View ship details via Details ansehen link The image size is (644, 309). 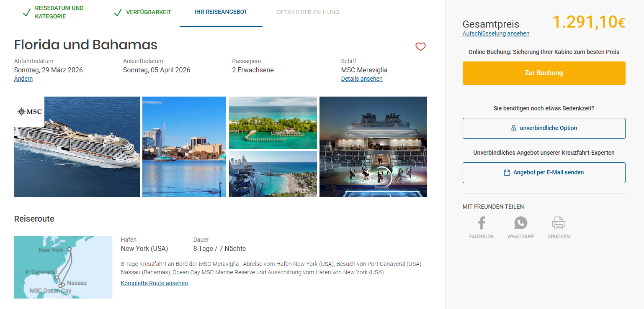point(362,79)
